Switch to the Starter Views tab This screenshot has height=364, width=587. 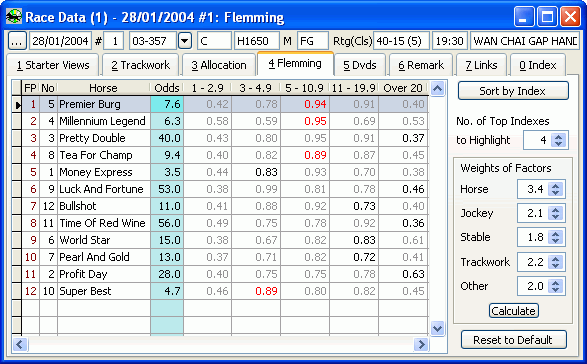pyautogui.click(x=53, y=65)
